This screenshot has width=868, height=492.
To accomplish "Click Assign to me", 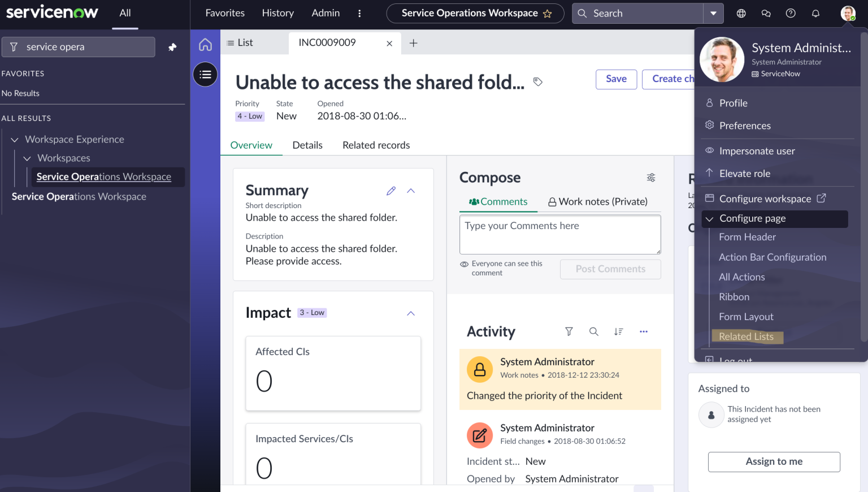I will (x=774, y=461).
